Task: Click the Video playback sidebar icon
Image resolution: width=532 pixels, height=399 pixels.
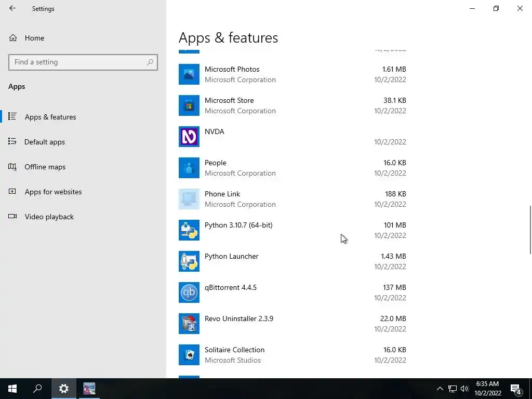Action: pyautogui.click(x=12, y=217)
